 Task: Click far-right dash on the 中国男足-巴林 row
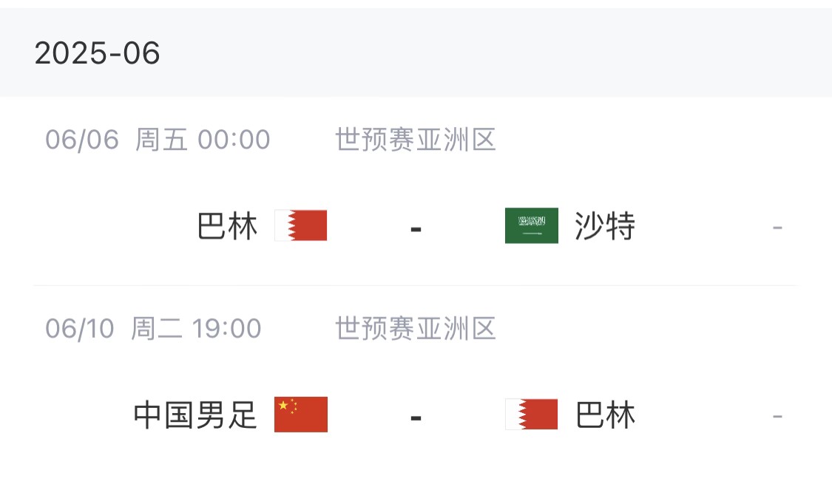pyautogui.click(x=777, y=417)
